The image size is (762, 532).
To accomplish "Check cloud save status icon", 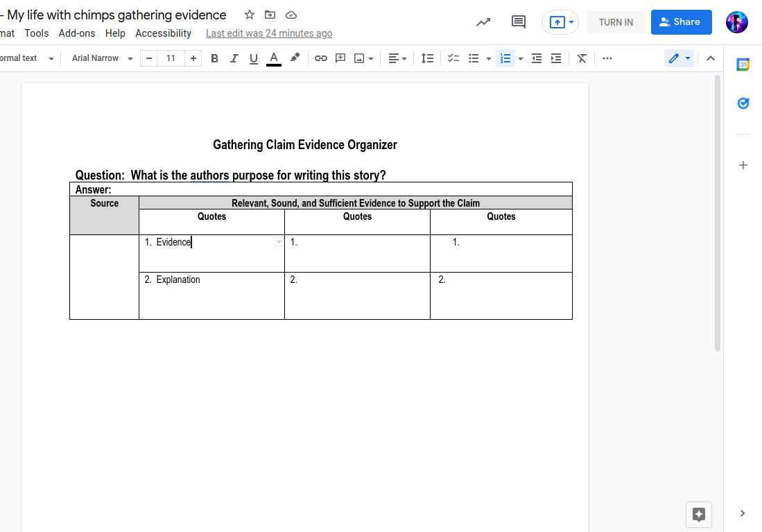I will 291,15.
